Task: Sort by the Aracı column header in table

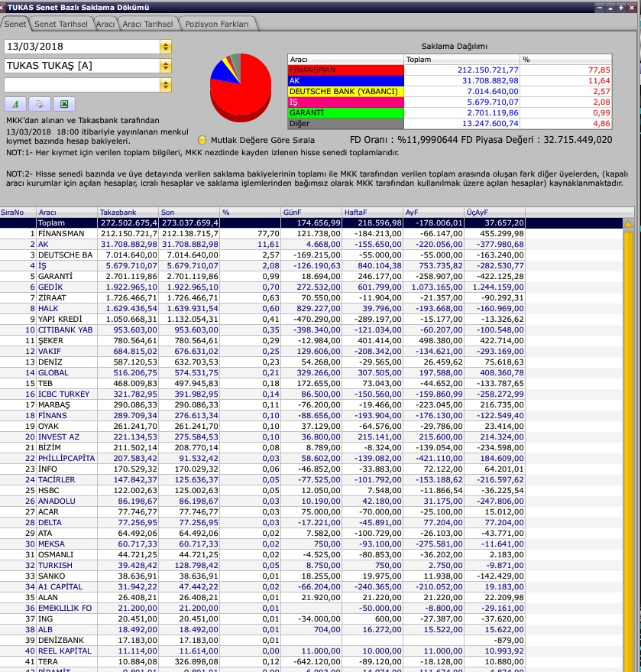Action: pyautogui.click(x=66, y=212)
